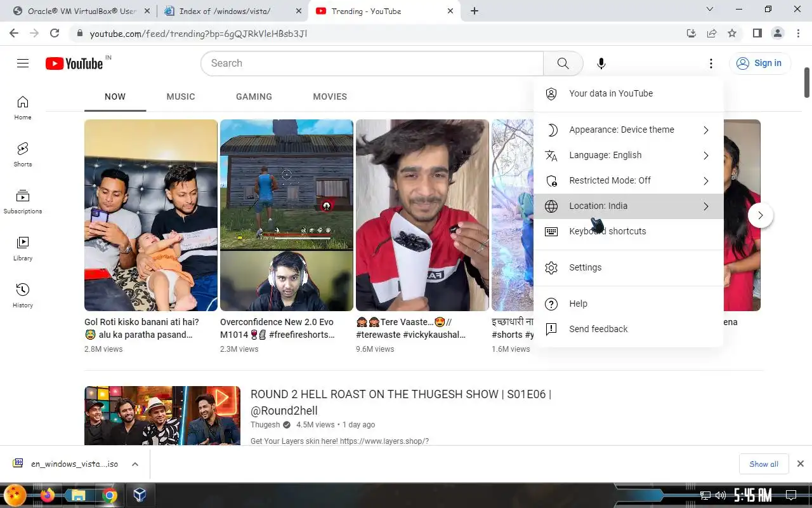
Task: Activate voice search microphone
Action: point(601,63)
